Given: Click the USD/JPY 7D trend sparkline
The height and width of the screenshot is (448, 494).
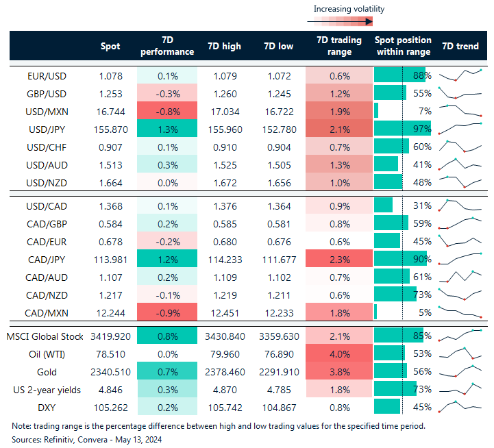Looking at the screenshot, I should tap(460, 128).
